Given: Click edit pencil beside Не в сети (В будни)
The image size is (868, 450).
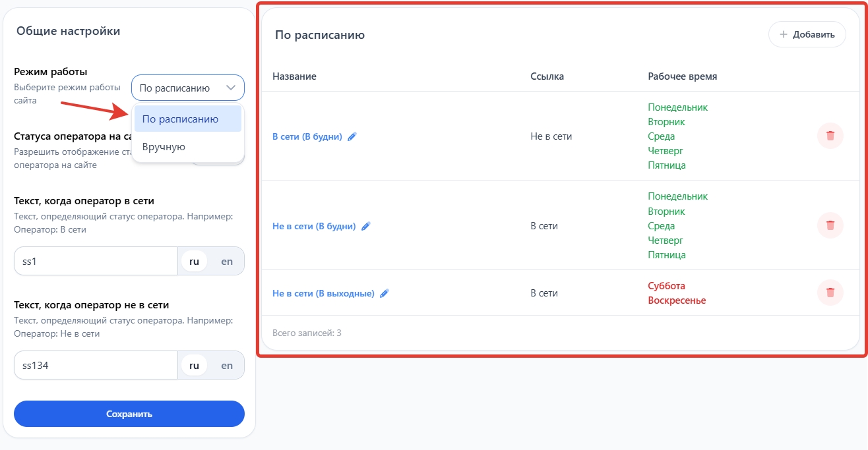Looking at the screenshot, I should (x=366, y=226).
